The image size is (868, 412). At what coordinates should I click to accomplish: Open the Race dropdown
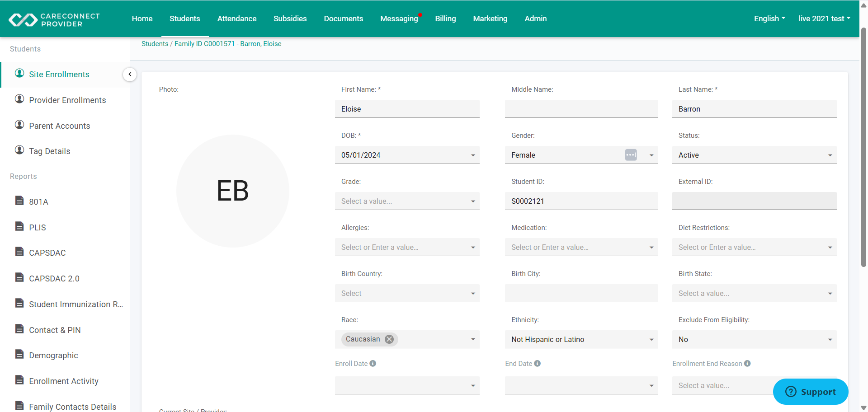point(473,340)
